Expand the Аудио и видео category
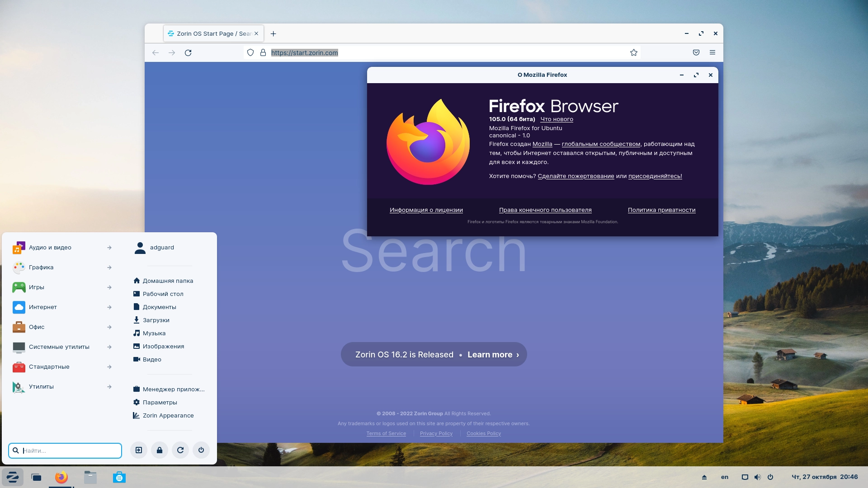The image size is (868, 488). (x=62, y=248)
